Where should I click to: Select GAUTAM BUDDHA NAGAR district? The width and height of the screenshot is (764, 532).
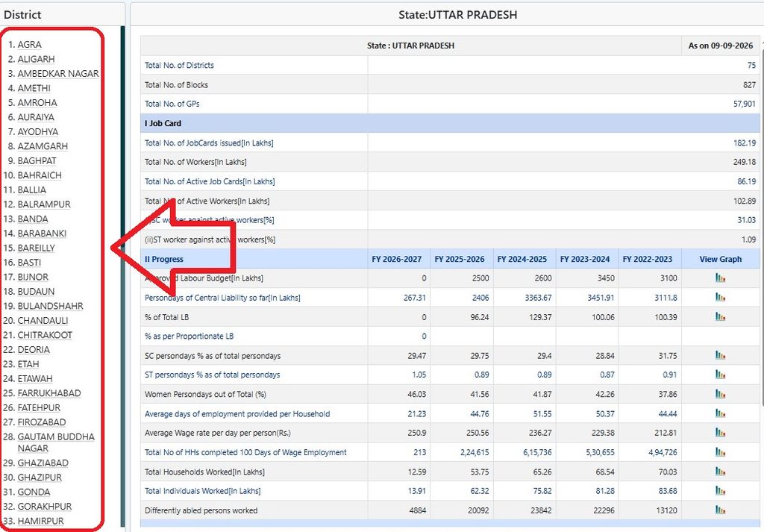(56, 442)
